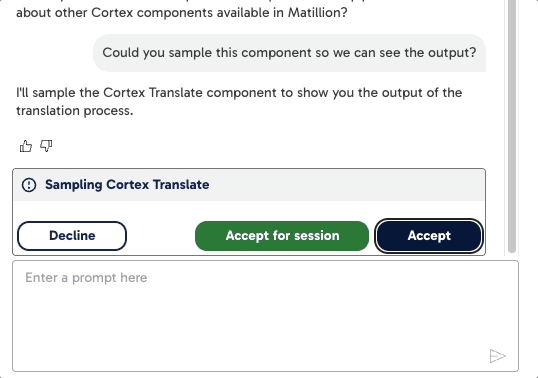Decline the Cortex Translate sampling request
This screenshot has width=538, height=378.
[72, 236]
